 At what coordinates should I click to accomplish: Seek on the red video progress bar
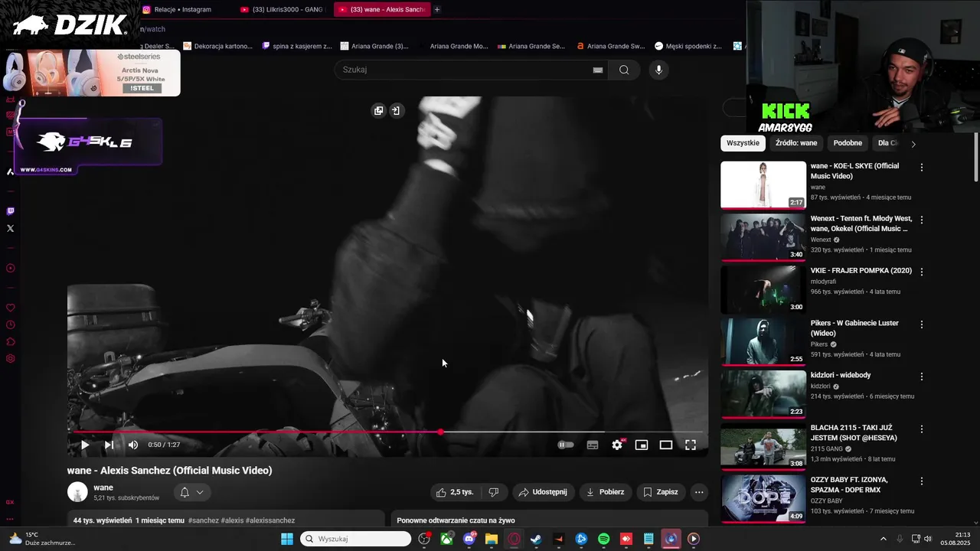[387, 432]
